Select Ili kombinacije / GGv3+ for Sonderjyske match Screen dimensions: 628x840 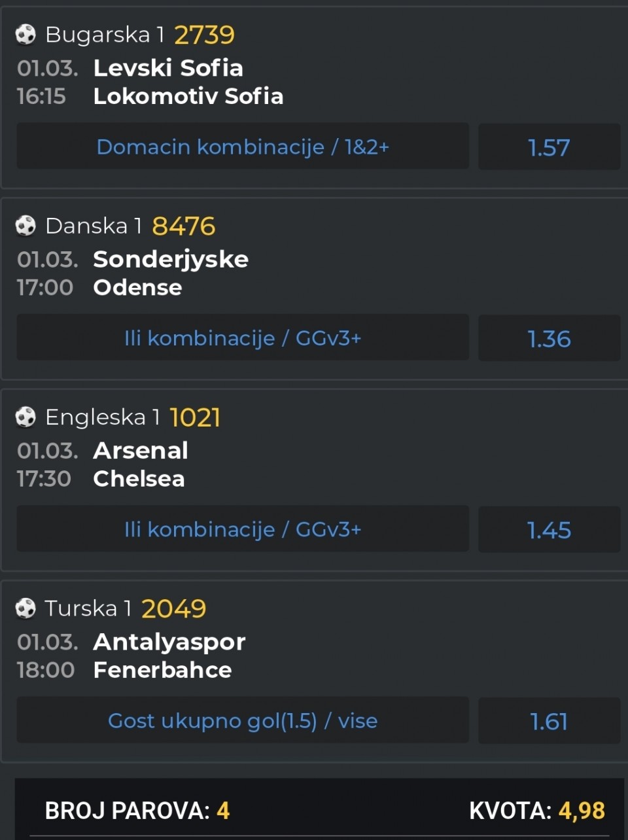tap(243, 338)
